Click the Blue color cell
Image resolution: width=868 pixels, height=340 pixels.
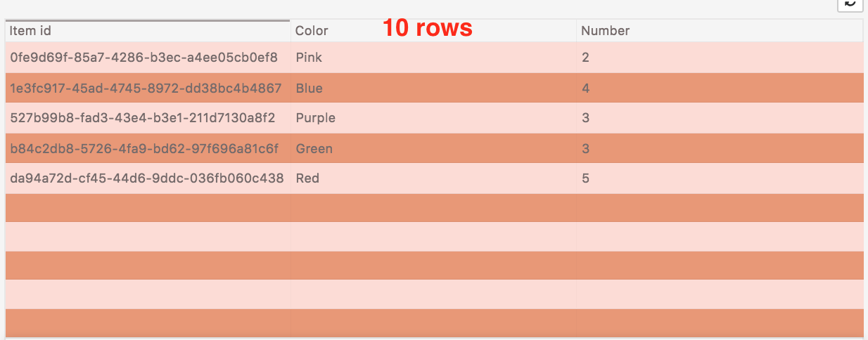tap(309, 89)
